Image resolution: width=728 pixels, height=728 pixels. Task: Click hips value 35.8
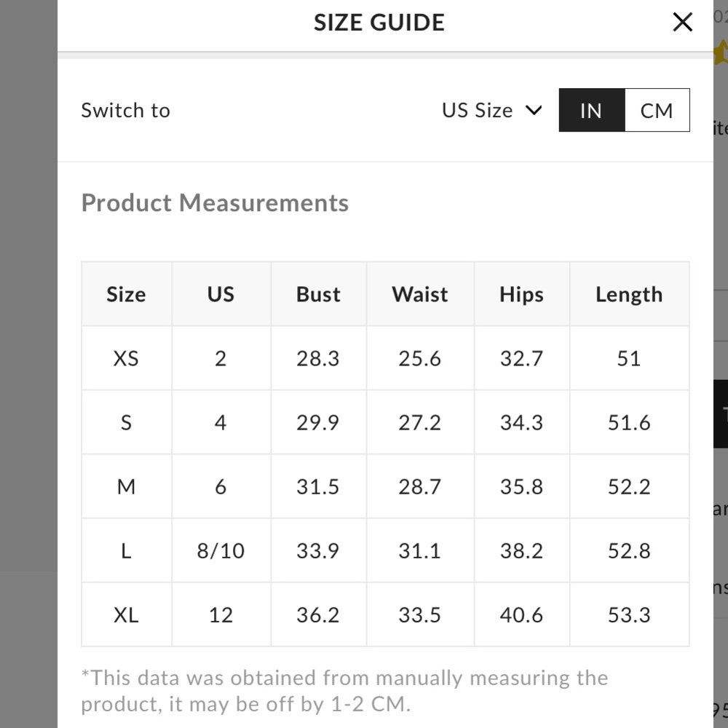click(522, 486)
